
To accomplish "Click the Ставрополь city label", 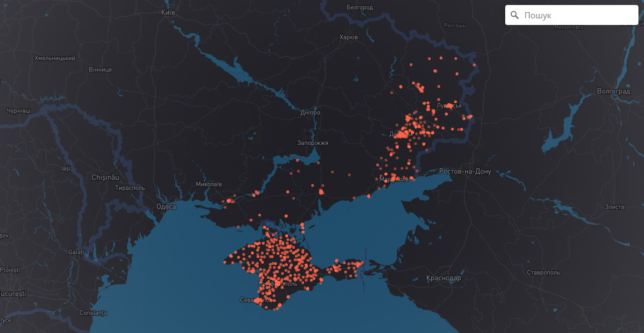I will 543,273.
